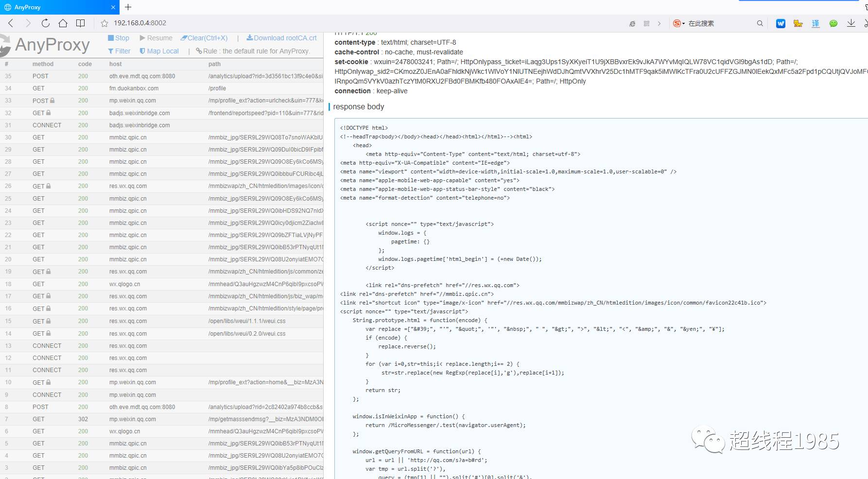868x479 pixels.
Task: Open a new browser tab
Action: coord(128,7)
